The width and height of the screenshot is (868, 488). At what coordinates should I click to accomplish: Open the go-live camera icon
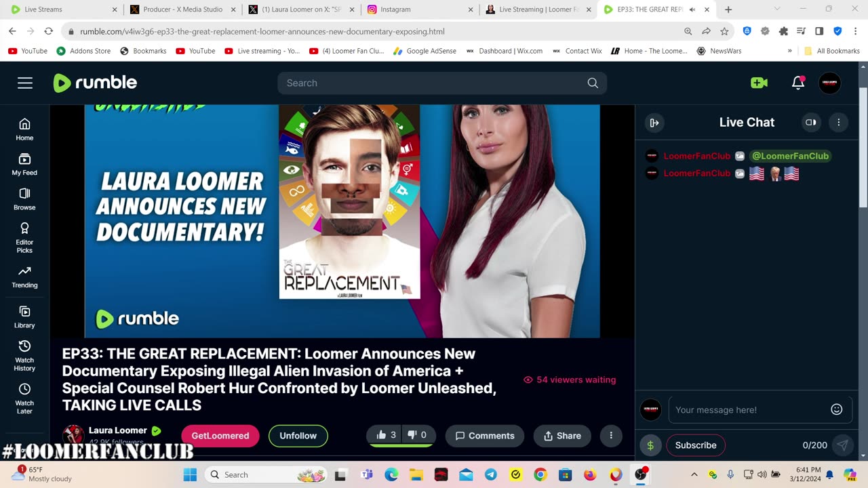pyautogui.click(x=759, y=83)
